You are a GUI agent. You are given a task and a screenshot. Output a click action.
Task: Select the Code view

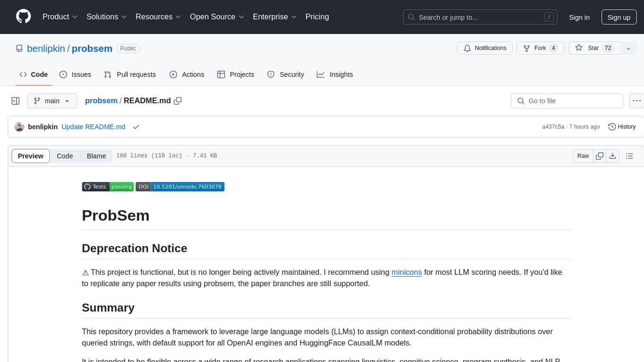pos(65,156)
